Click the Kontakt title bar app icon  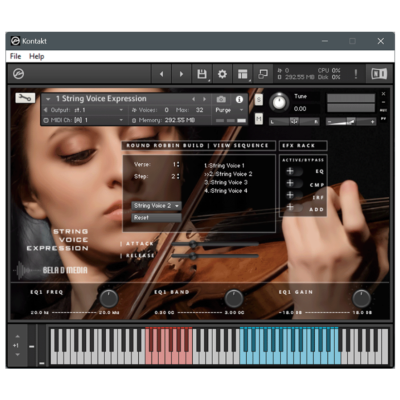(x=15, y=41)
